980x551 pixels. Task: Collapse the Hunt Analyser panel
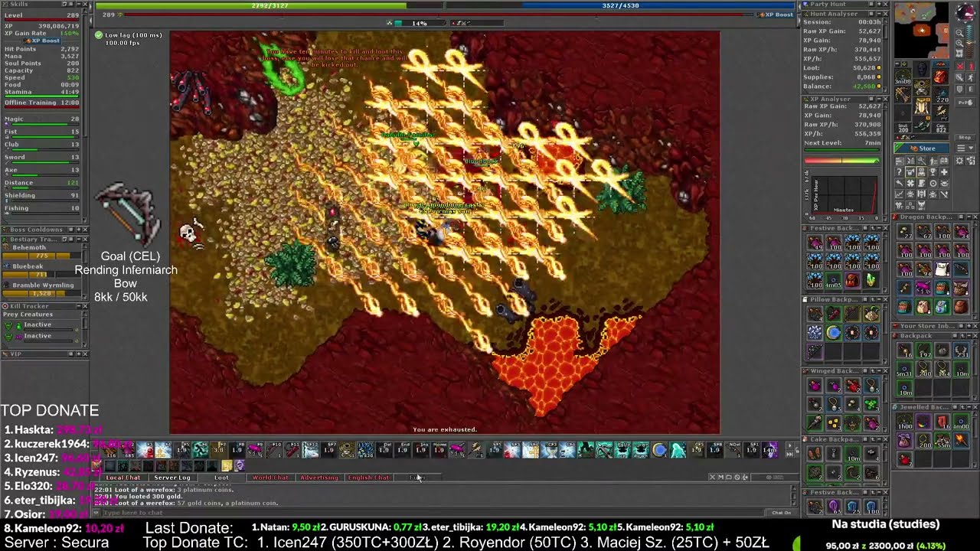[878, 14]
